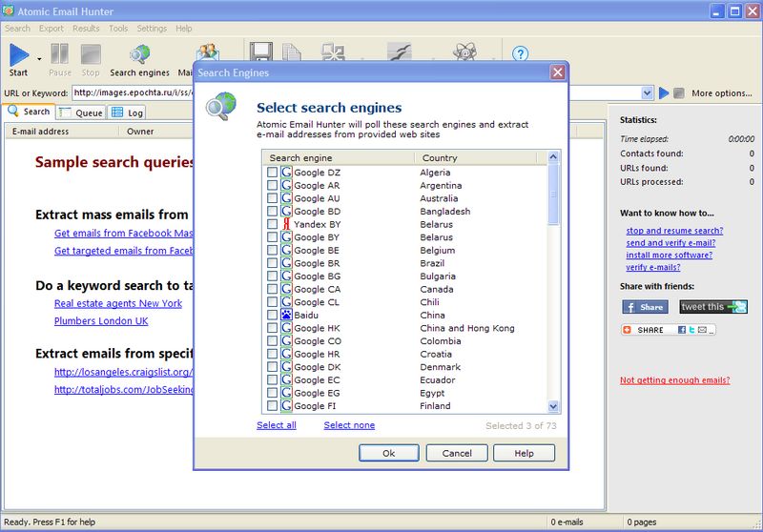This screenshot has width=763, height=532.
Task: Click the Ok button
Action: tap(389, 453)
